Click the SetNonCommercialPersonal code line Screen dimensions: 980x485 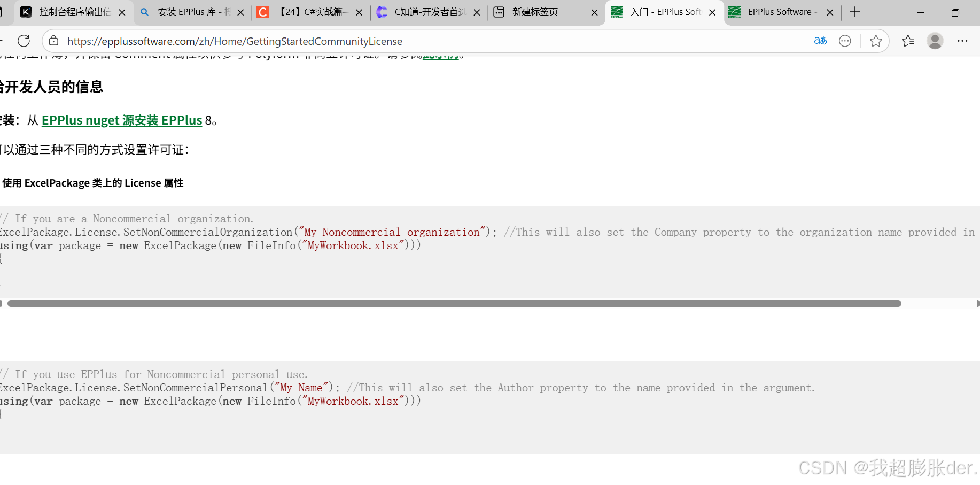click(x=407, y=388)
